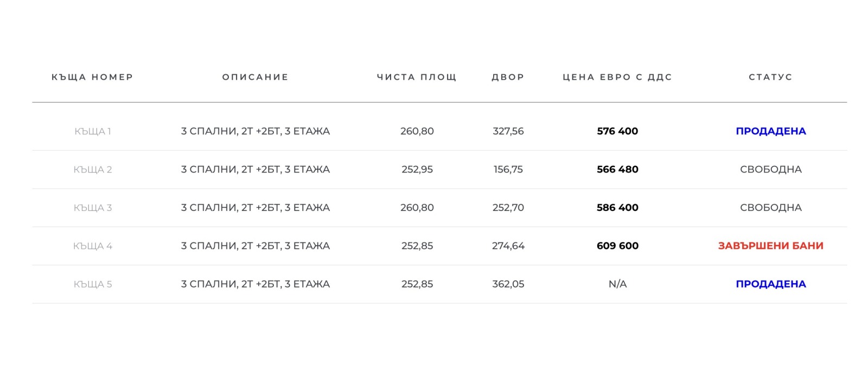868x390 pixels.
Task: Click the ОПИСАНИЕ column header
Action: click(255, 77)
